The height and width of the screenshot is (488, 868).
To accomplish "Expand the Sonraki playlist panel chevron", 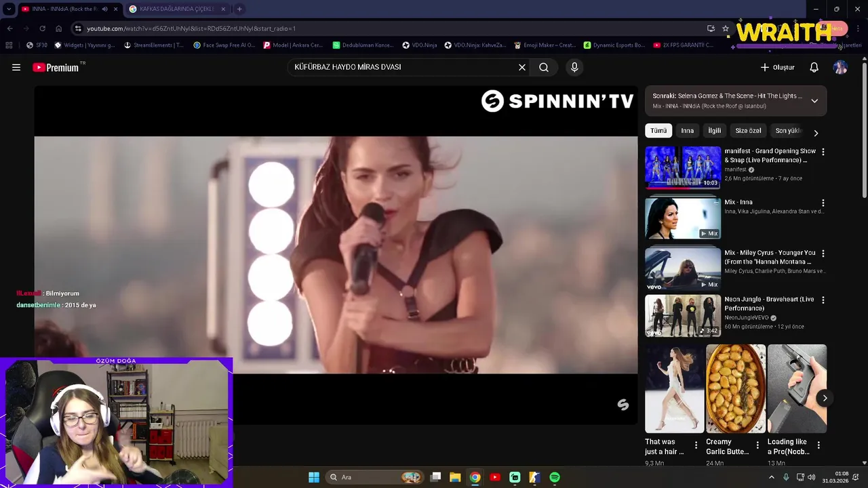I will (814, 100).
